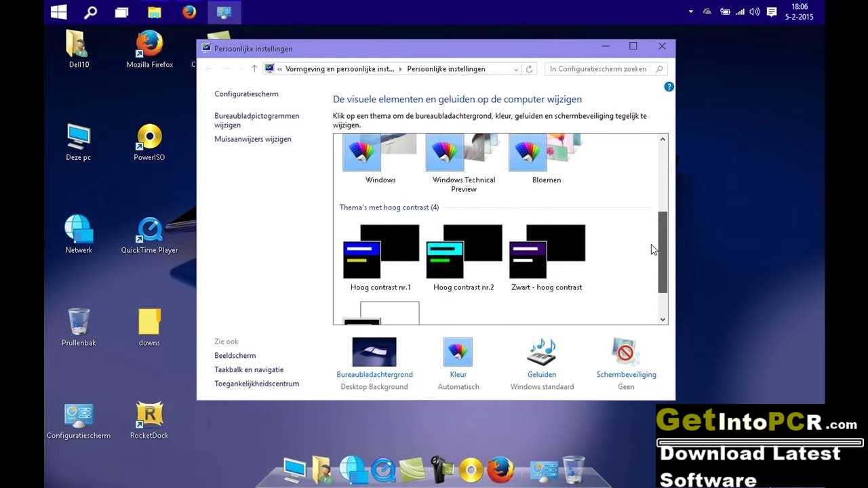Image resolution: width=868 pixels, height=488 pixels.
Task: Click the Persoonlijke instellingen breadcrumb segment
Action: tap(446, 68)
